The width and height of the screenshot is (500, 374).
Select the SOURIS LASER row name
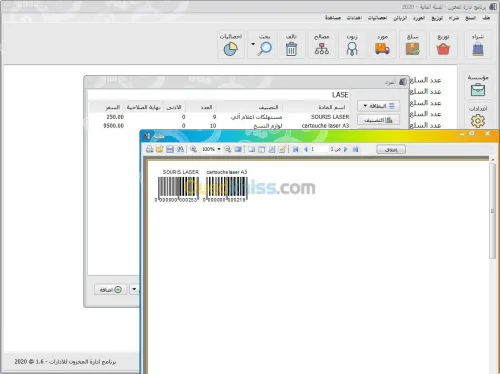330,117
